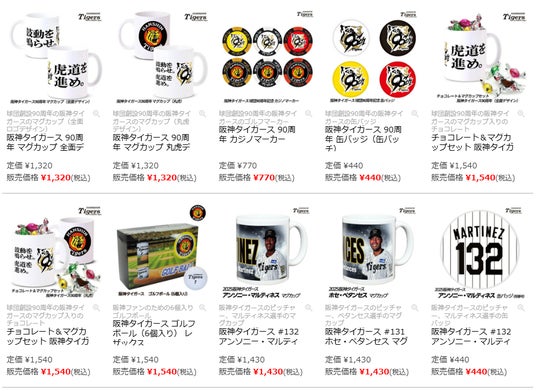Click magnifier icon on #132 Martinez mug item

pos(309,308)
